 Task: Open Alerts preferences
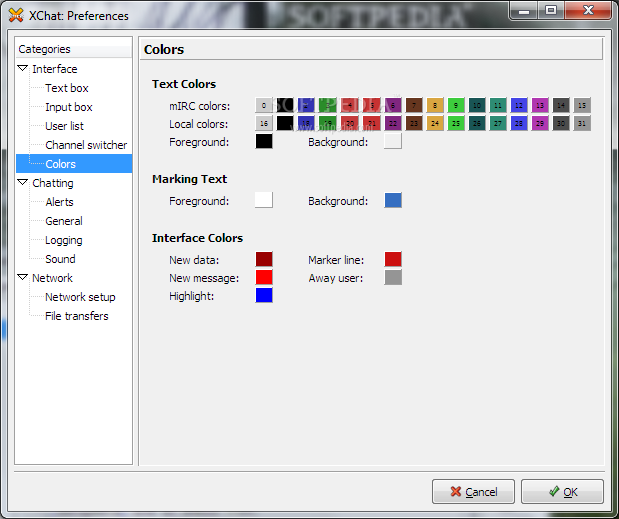click(x=59, y=202)
